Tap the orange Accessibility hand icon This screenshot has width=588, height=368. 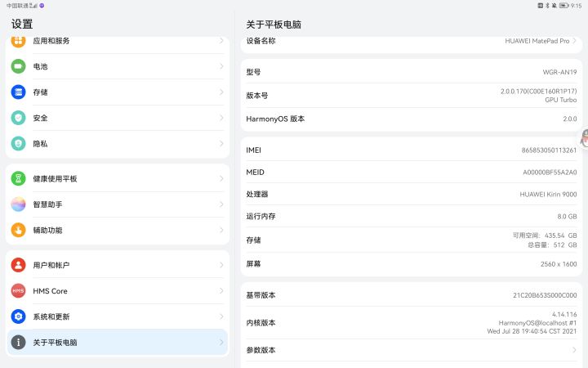pyautogui.click(x=18, y=230)
